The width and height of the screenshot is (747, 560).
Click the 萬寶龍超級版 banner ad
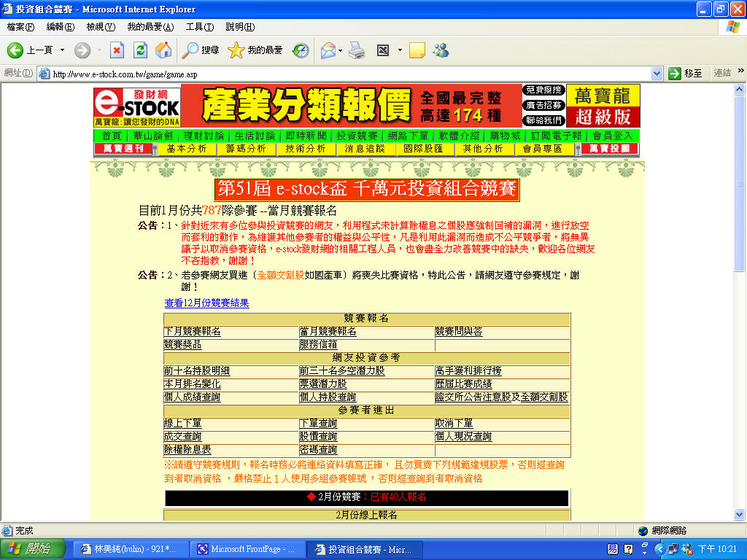coord(603,106)
